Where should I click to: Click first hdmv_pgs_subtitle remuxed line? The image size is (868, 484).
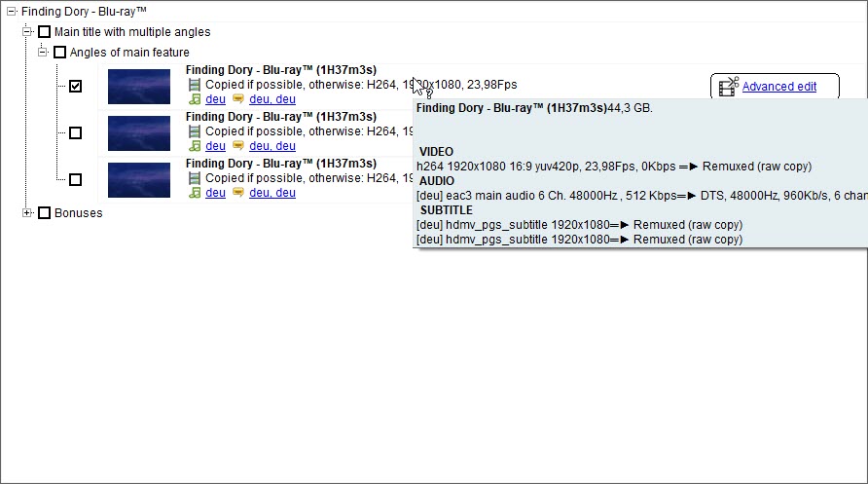(579, 225)
